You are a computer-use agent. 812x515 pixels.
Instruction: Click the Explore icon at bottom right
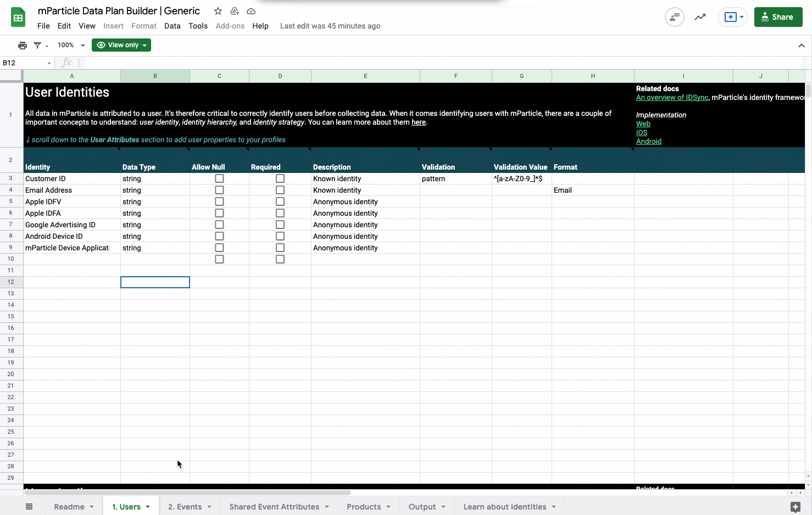795,507
